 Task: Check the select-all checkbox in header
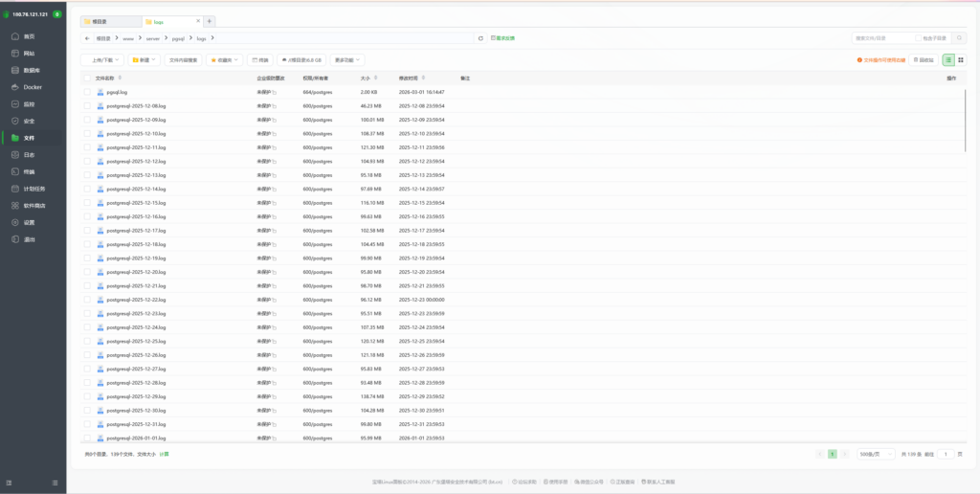pyautogui.click(x=87, y=78)
